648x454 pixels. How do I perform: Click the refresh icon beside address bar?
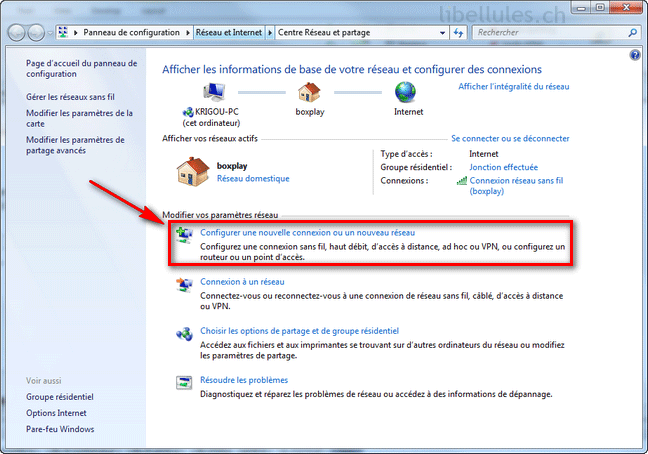point(459,33)
